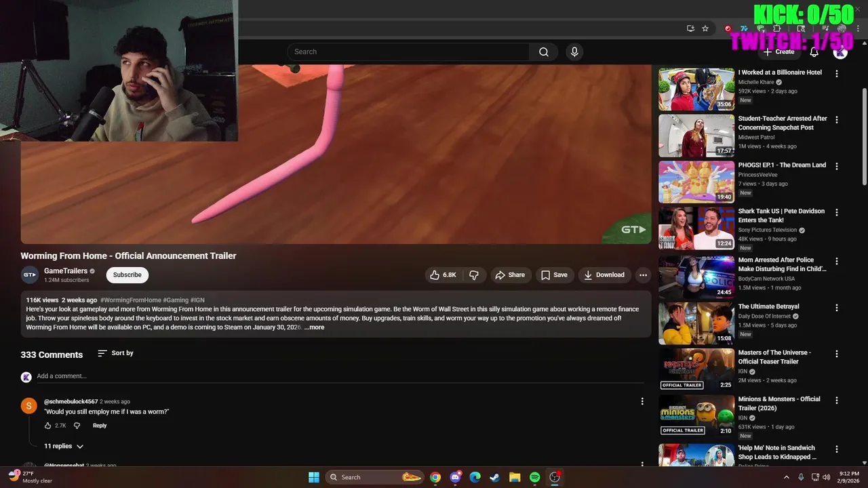Viewport: 868px width, 488px height.
Task: Open options for schmebulock4567 comment
Action: click(642, 401)
